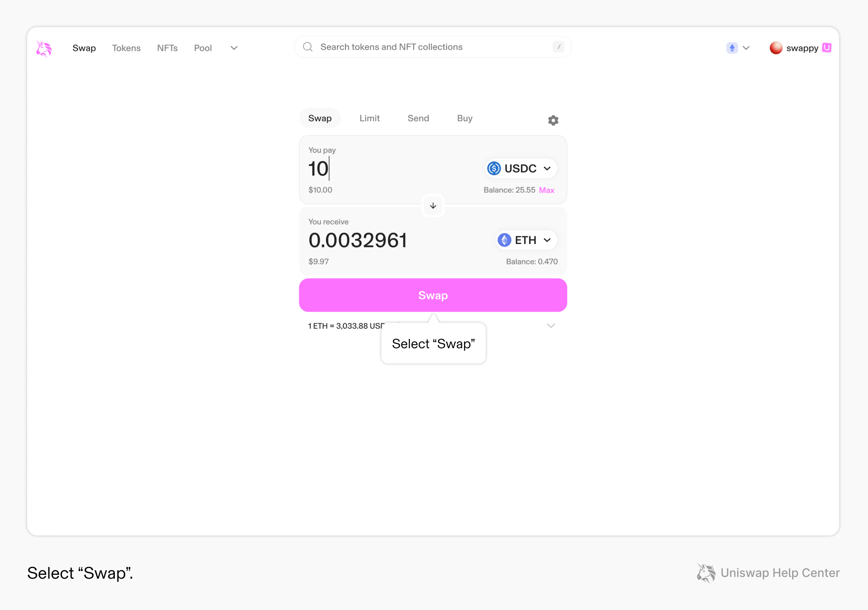868x610 pixels.
Task: Click the Balance: 0.470 text
Action: [x=532, y=262]
